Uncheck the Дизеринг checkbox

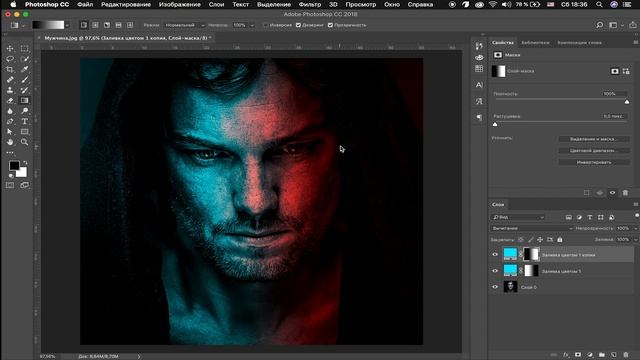point(298,25)
